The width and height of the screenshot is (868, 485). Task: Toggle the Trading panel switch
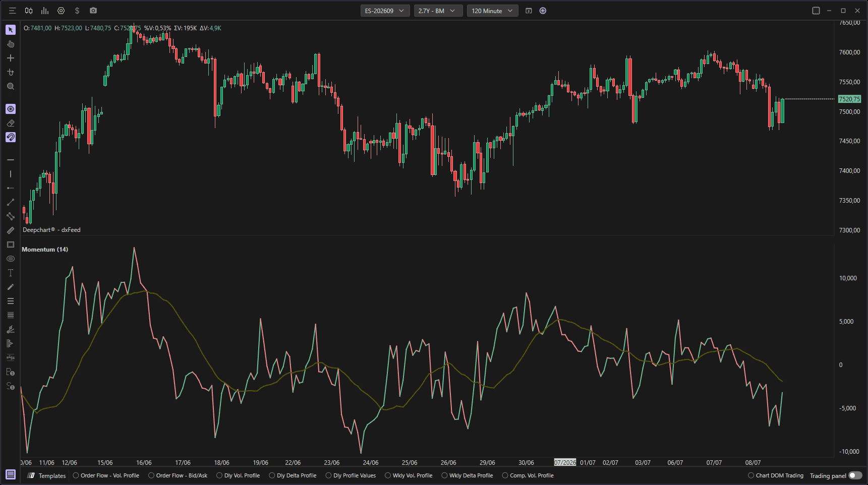[855, 475]
